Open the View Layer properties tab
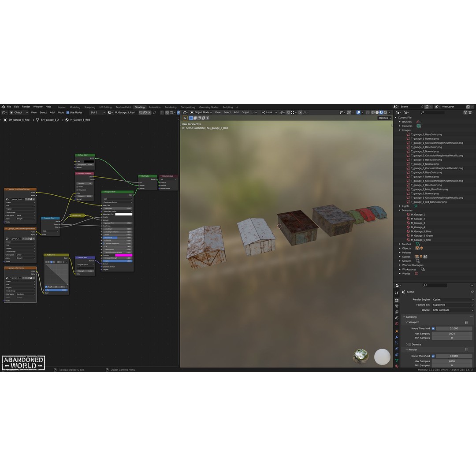This screenshot has width=476, height=476. click(397, 312)
